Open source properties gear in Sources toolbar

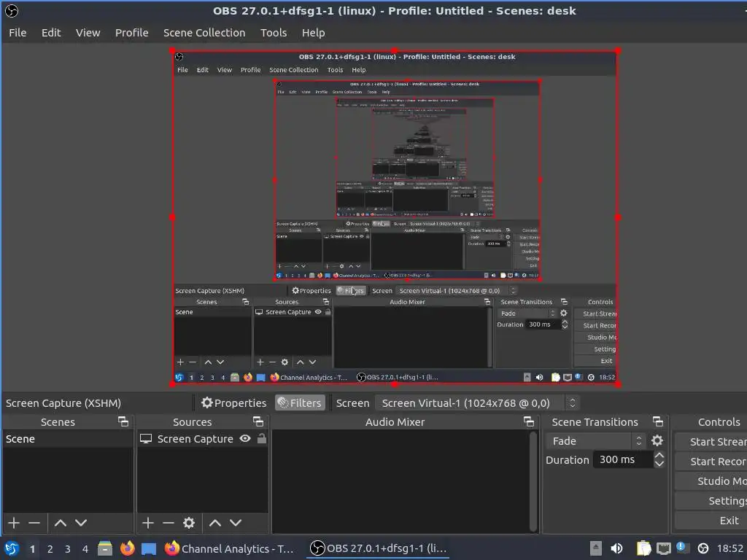[189, 523]
